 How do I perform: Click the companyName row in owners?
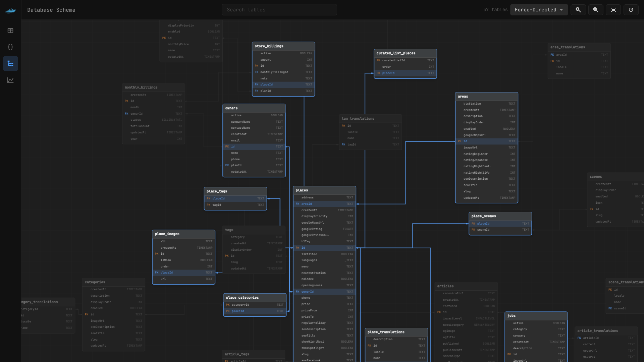point(254,122)
